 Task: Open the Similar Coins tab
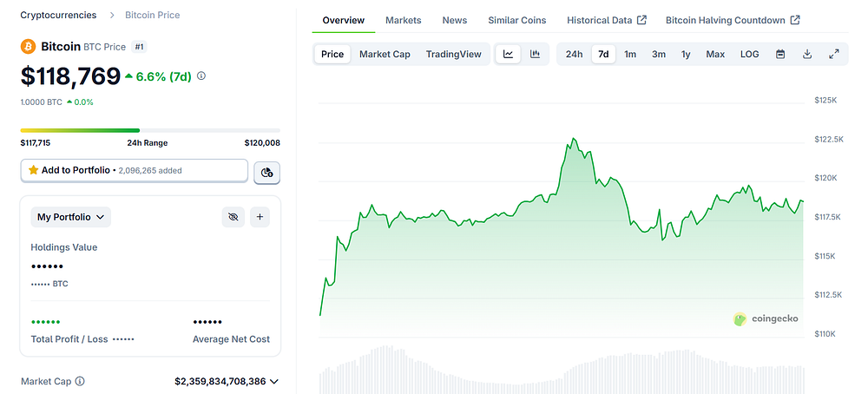pyautogui.click(x=517, y=21)
